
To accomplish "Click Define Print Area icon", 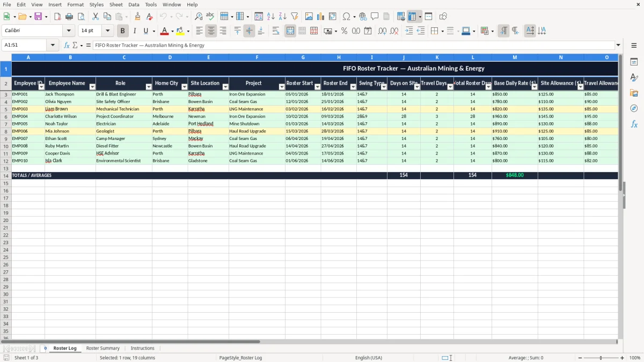I will 401,17.
